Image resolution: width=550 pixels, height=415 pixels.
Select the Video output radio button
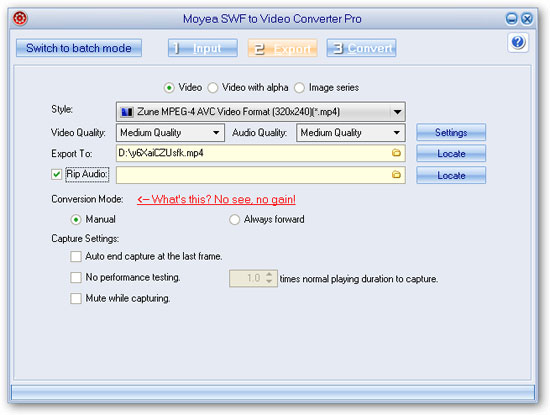tap(169, 88)
